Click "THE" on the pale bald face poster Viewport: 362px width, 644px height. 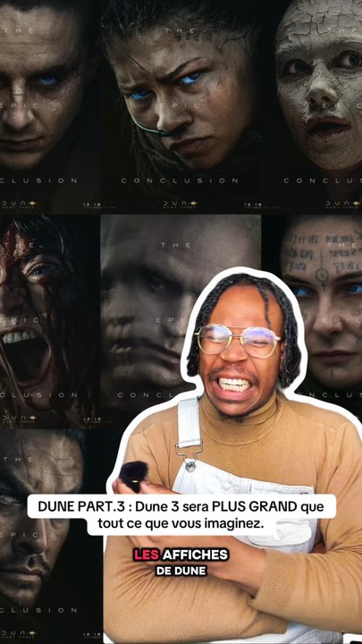pos(176,245)
